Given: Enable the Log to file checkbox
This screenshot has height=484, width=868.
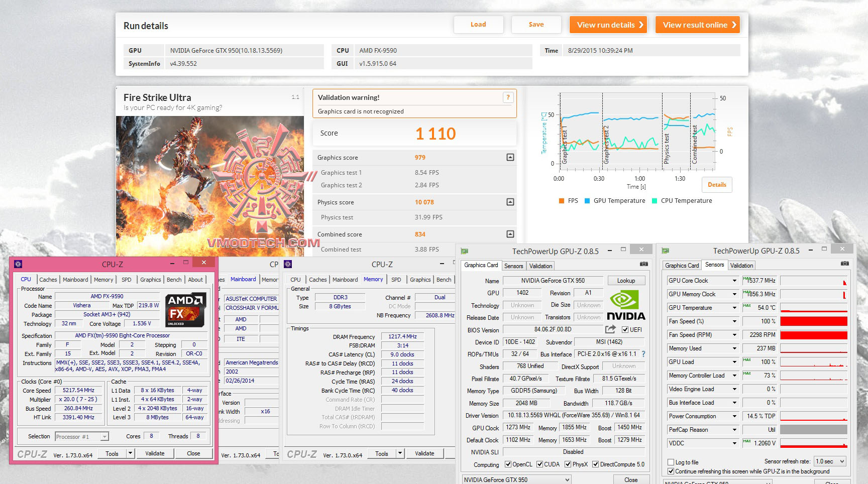Looking at the screenshot, I should pos(671,462).
